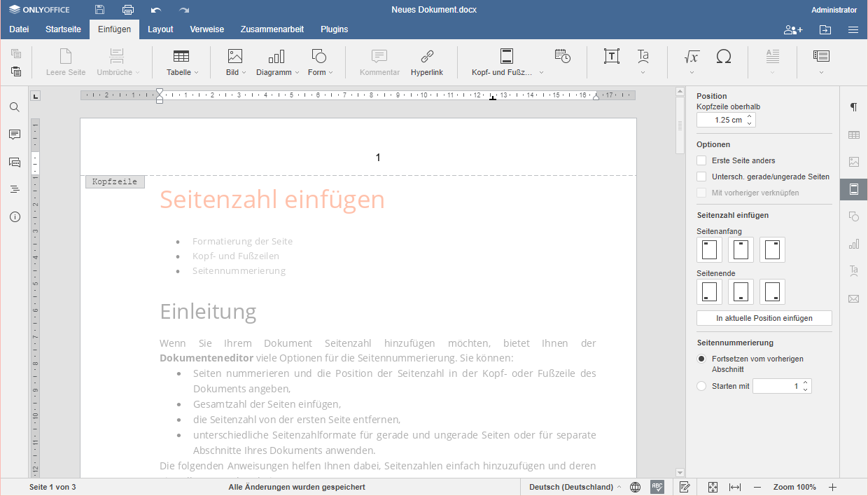
Task: Click the tab stop selector at ruler corner
Action: coord(36,96)
